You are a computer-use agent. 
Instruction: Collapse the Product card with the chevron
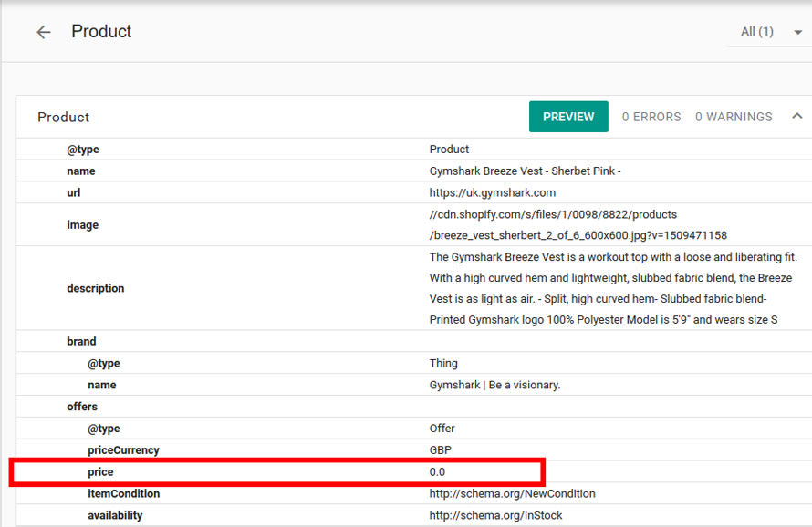point(797,116)
